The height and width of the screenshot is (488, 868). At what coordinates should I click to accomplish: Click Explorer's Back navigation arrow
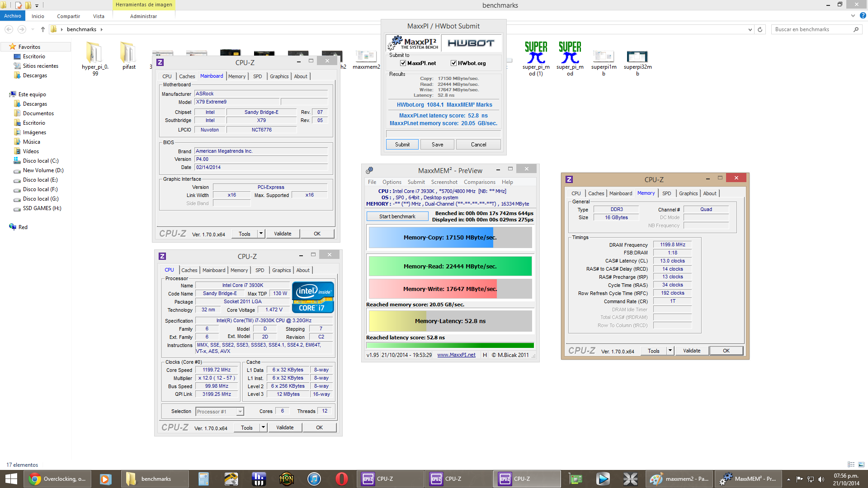click(x=9, y=29)
